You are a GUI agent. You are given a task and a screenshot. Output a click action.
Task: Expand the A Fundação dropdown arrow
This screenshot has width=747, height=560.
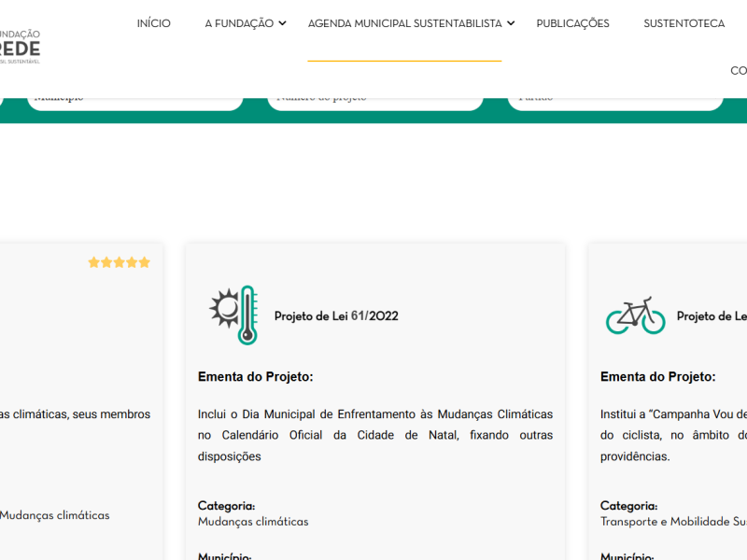click(283, 23)
